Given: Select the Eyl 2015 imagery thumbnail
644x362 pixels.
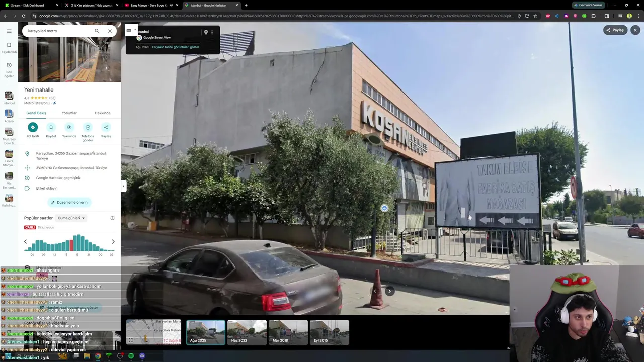Looking at the screenshot, I should [x=330, y=332].
